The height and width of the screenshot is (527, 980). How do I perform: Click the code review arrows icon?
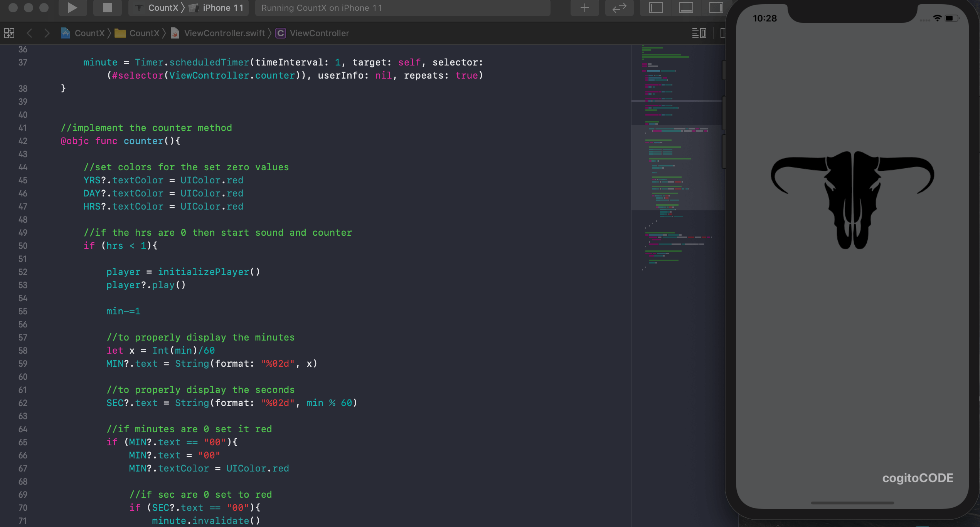click(x=619, y=8)
